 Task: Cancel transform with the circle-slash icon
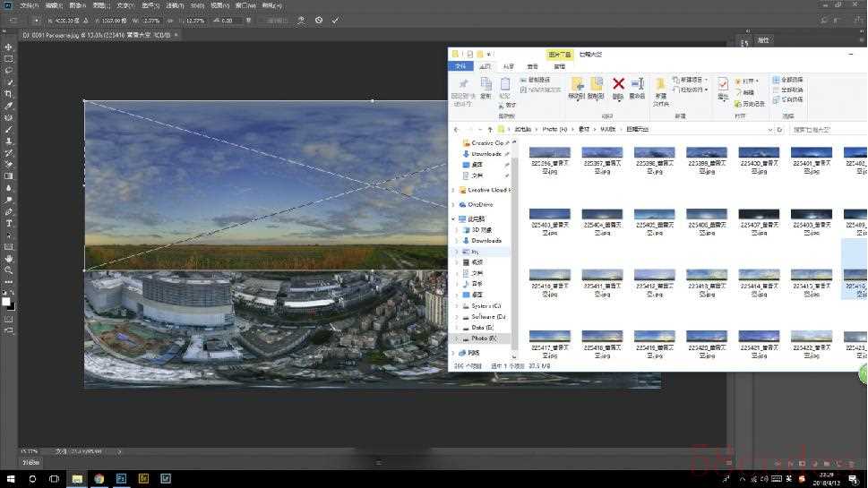319,20
